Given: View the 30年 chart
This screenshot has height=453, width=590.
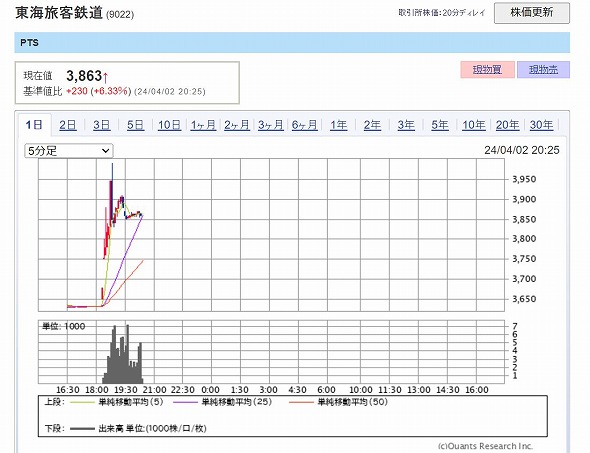Looking at the screenshot, I should (x=541, y=125).
